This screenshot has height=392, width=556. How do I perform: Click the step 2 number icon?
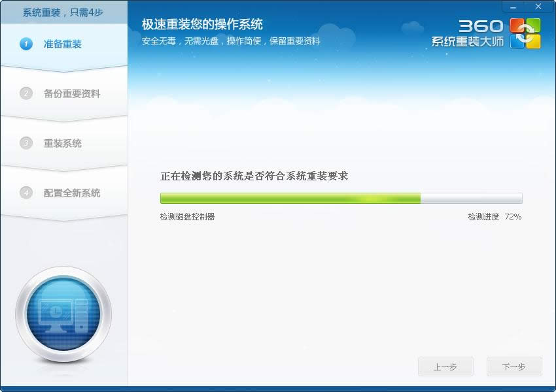pos(26,93)
